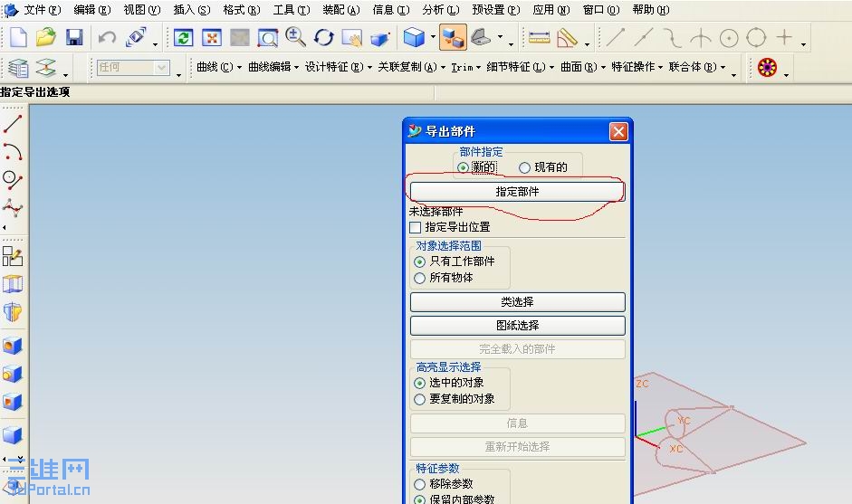852x504 pixels.
Task: Save the part with the floppy icon
Action: 74,37
